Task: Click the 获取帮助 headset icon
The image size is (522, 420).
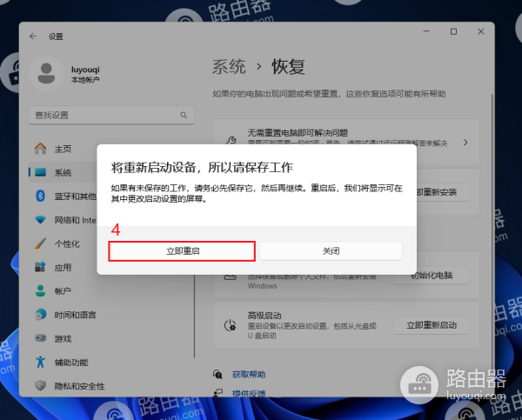Action: click(x=217, y=374)
